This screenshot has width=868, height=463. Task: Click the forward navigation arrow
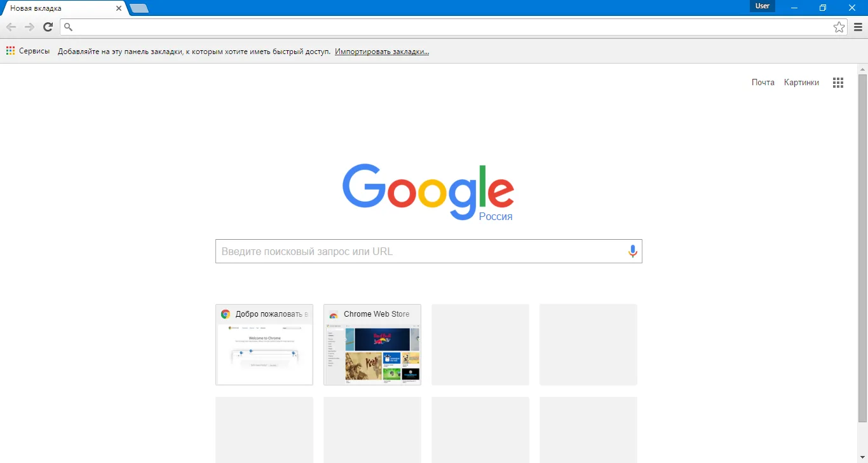coord(29,27)
